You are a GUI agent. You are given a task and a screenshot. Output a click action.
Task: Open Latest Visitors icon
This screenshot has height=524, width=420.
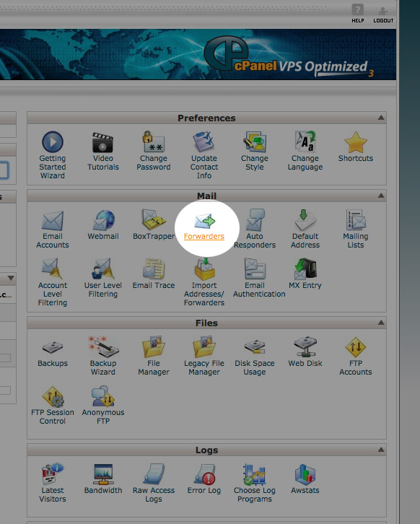[53, 474]
